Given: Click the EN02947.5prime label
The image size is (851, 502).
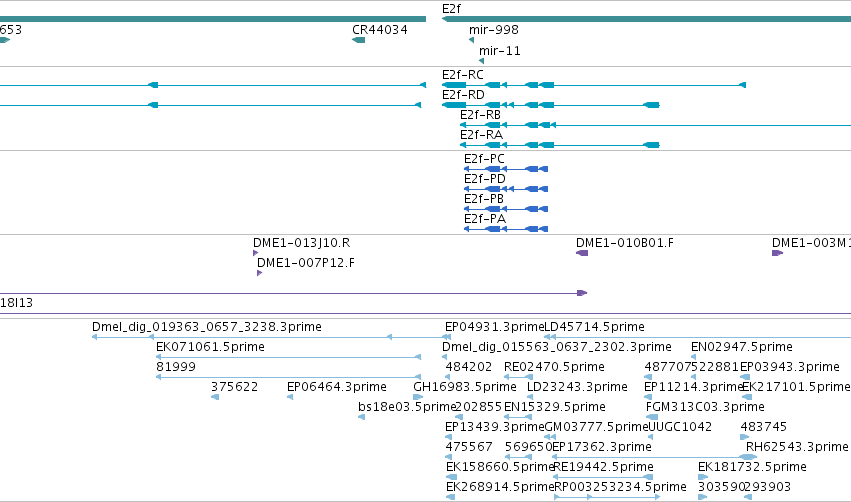Looking at the screenshot, I should (x=741, y=347).
